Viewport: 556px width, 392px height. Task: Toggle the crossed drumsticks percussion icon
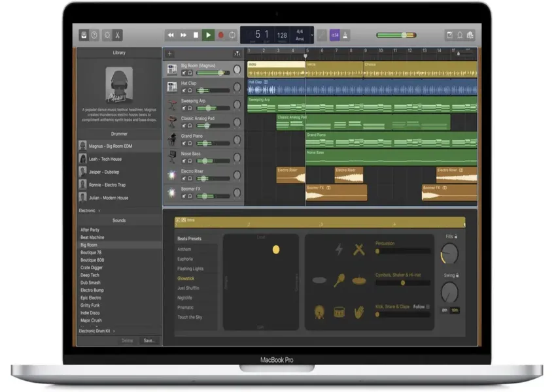[x=359, y=250]
